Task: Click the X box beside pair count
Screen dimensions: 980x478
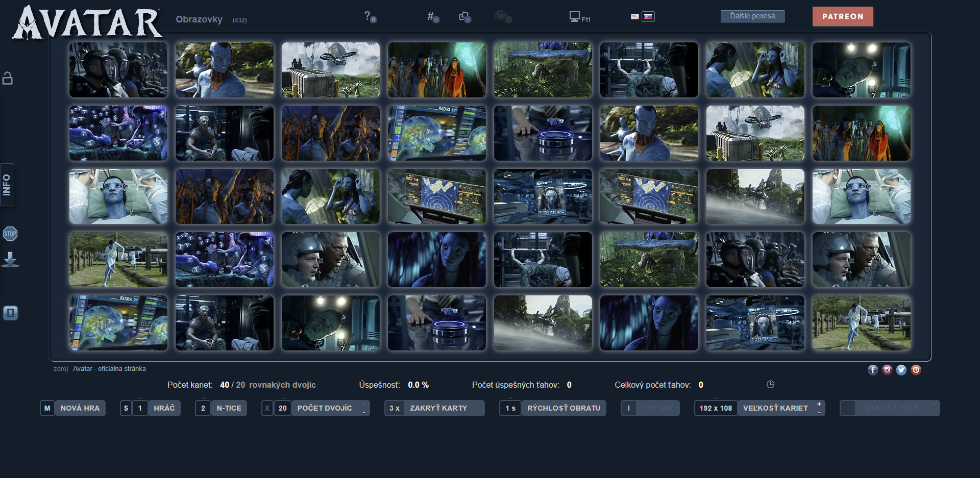Action: point(267,408)
